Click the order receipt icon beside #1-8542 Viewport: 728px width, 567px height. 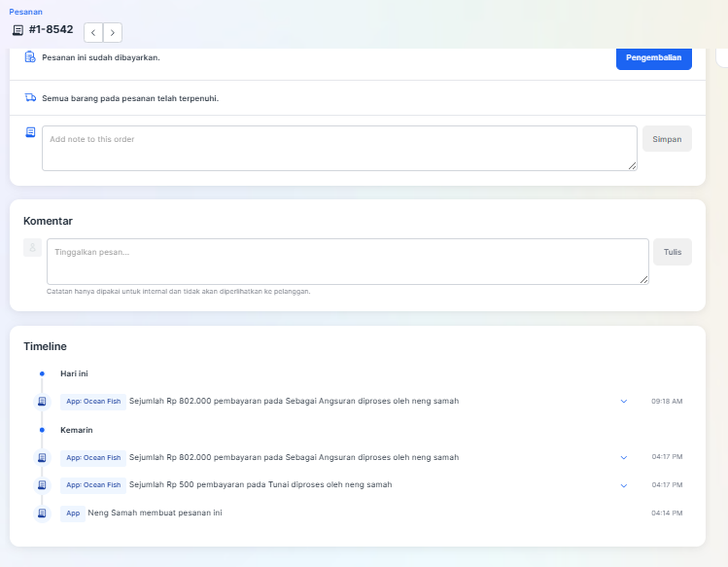pyautogui.click(x=17, y=30)
